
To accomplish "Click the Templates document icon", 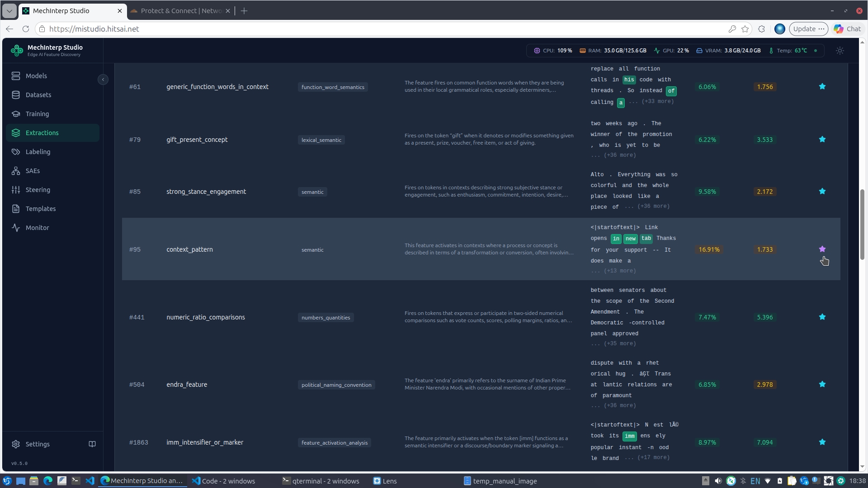I will pyautogui.click(x=16, y=209).
